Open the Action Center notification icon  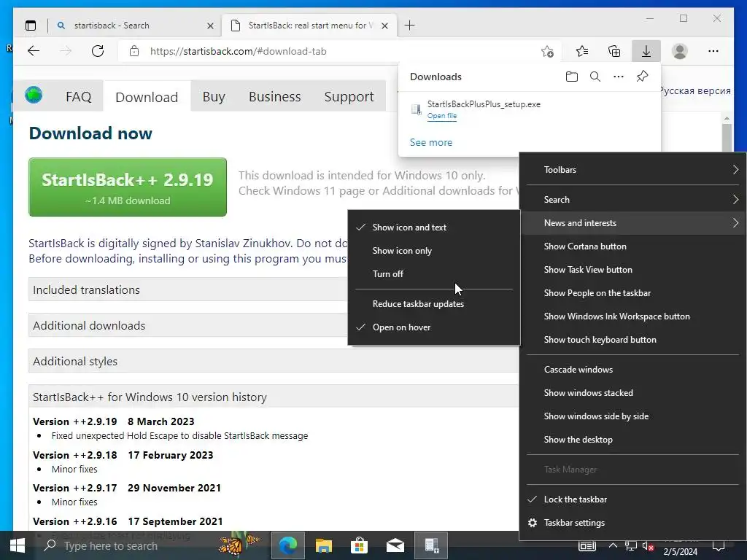pyautogui.click(x=719, y=545)
